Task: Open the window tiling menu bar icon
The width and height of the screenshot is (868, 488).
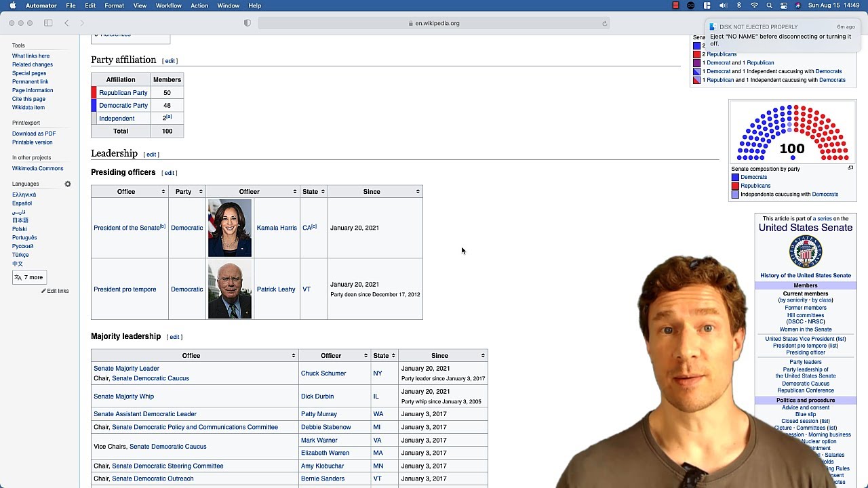Action: point(707,5)
